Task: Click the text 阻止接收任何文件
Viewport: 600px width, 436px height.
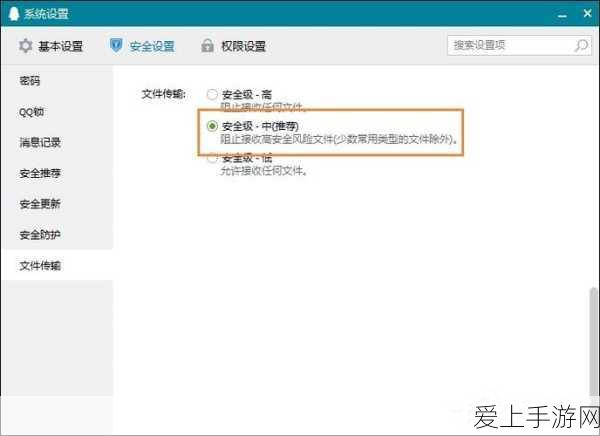Action: coord(263,107)
